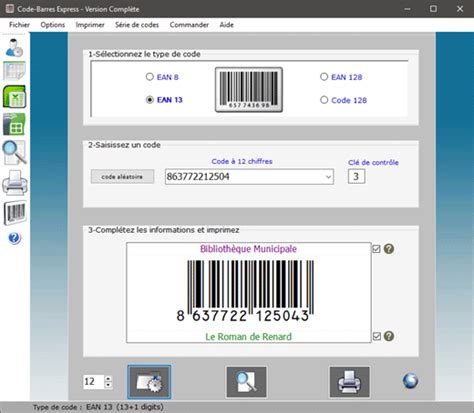Toggle checkbox for Bibliothèque Municipale header text
The height and width of the screenshot is (413, 474).
(x=376, y=249)
